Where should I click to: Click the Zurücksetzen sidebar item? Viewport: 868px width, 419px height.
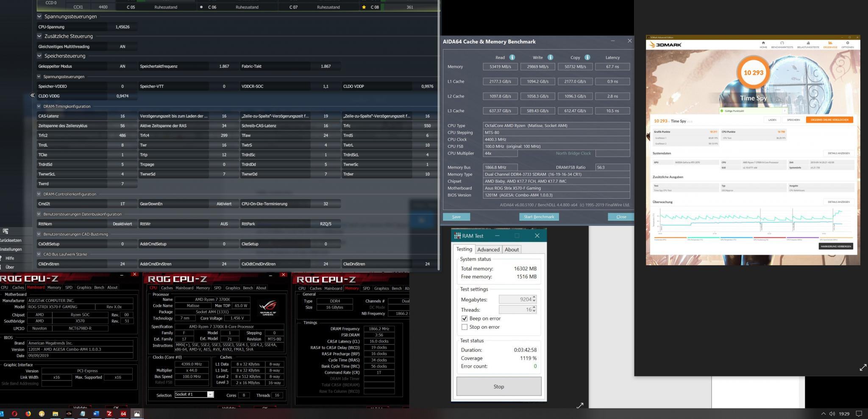11,240
